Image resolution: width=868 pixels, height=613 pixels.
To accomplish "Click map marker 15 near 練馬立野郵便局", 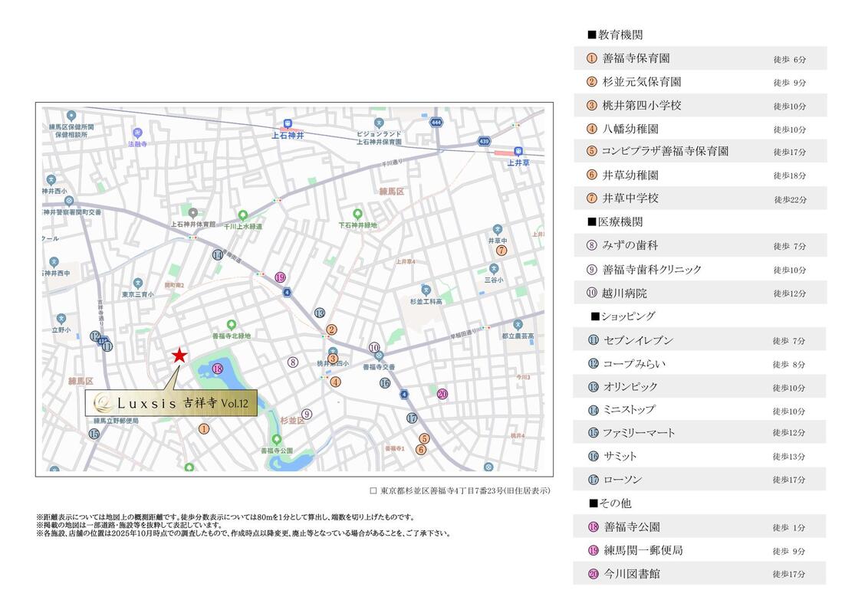I will 94,434.
